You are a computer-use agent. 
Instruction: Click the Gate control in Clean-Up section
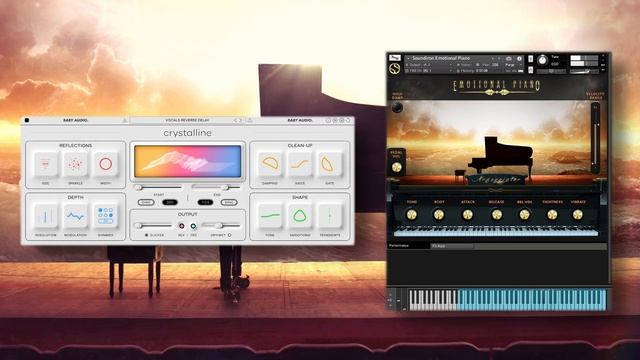[329, 164]
